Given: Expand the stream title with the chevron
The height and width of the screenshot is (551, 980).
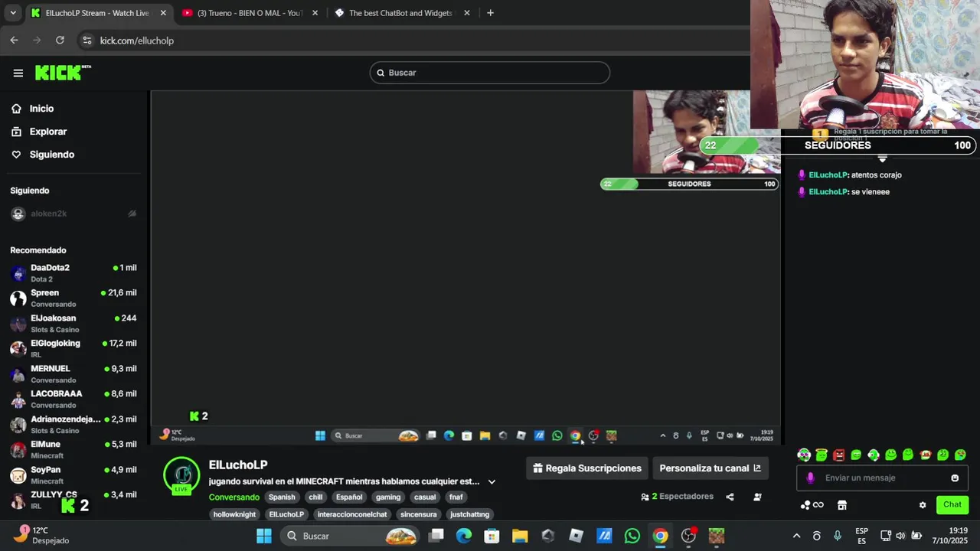Looking at the screenshot, I should click(492, 481).
